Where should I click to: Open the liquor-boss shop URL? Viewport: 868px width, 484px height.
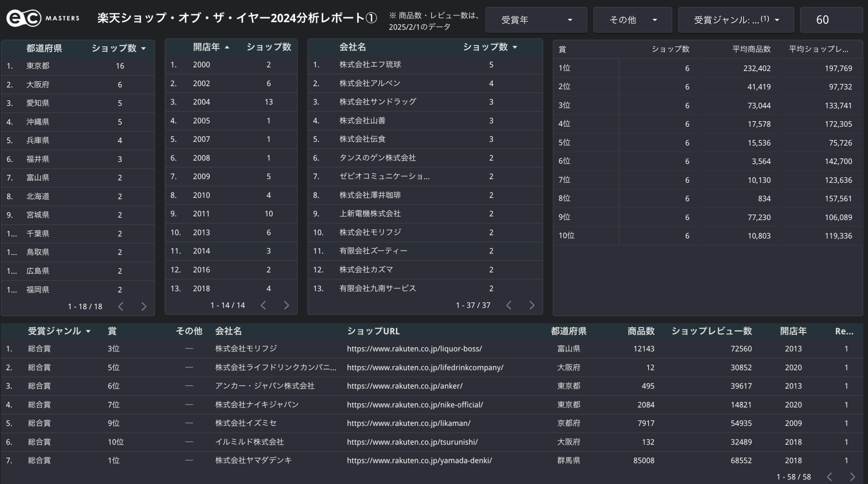[x=414, y=349]
